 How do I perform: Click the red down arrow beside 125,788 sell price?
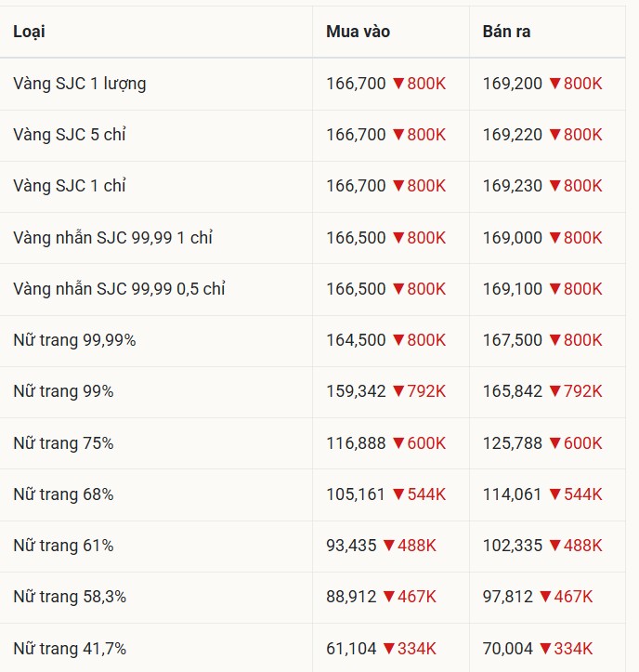coord(555,443)
